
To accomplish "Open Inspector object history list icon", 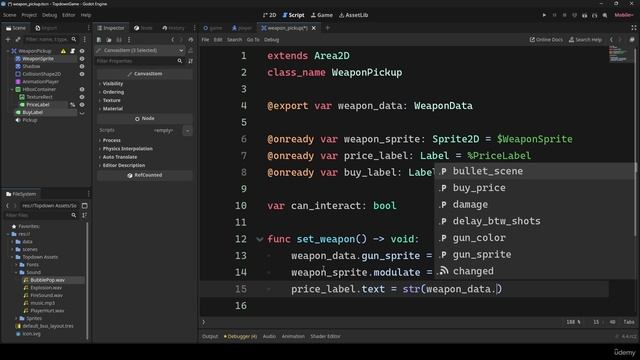I will pyautogui.click(x=191, y=40).
